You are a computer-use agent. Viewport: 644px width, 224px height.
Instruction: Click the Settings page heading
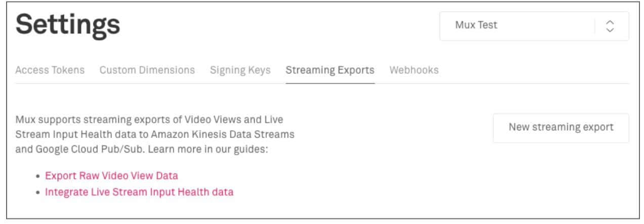[x=68, y=25]
